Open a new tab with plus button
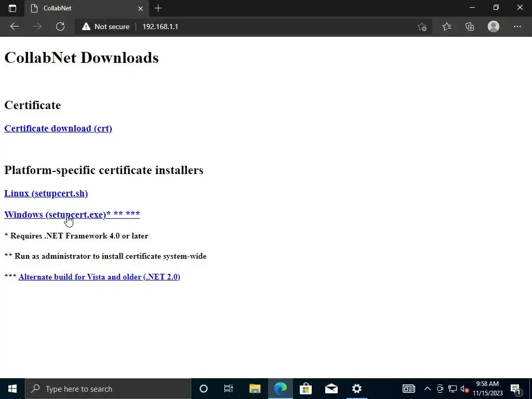Viewport: 532px width, 399px height. tap(158, 8)
